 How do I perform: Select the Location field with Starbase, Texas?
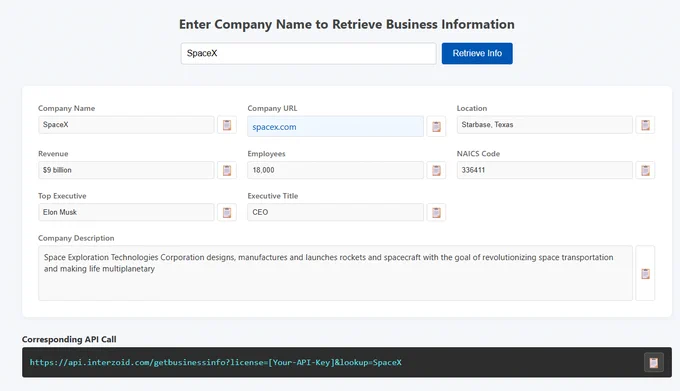point(545,125)
